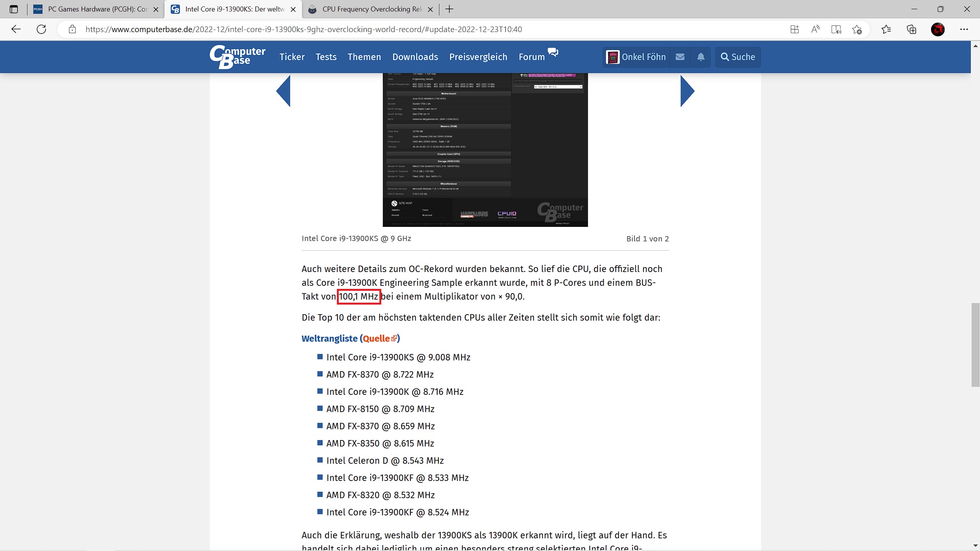Open Onkel Föhn user menu
Viewport: 980px width, 551px height.
tap(636, 57)
